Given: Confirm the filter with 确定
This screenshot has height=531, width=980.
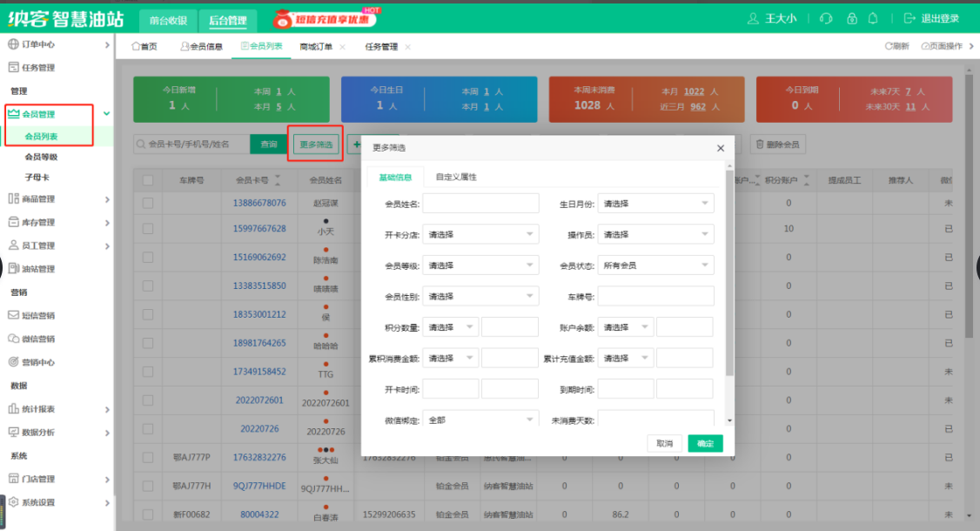Looking at the screenshot, I should [x=705, y=443].
